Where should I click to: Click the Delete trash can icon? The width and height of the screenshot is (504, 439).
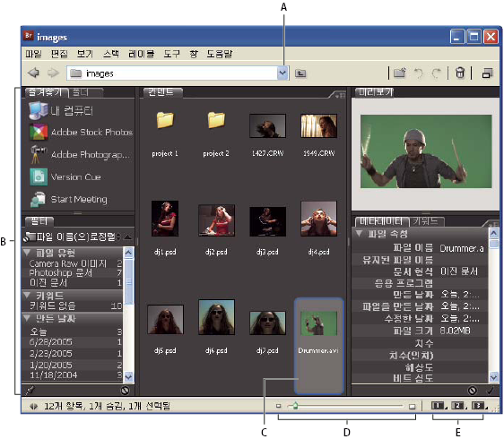point(460,73)
